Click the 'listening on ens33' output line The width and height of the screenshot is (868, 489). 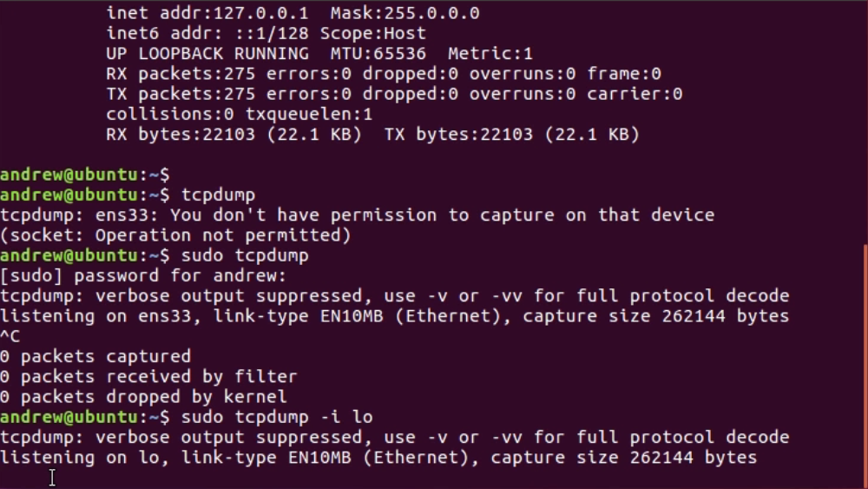[395, 316]
